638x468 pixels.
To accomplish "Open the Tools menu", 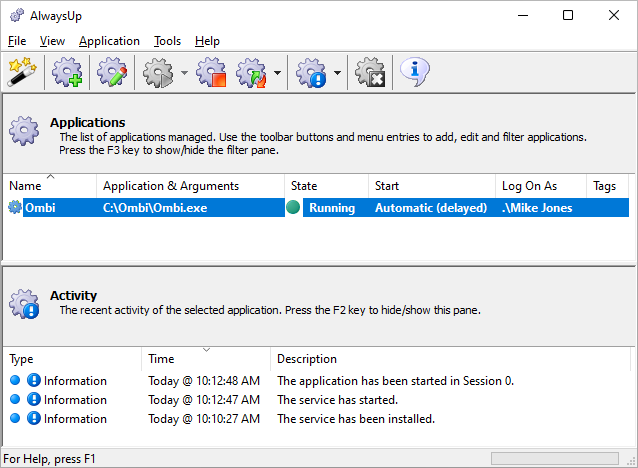I will tap(167, 41).
